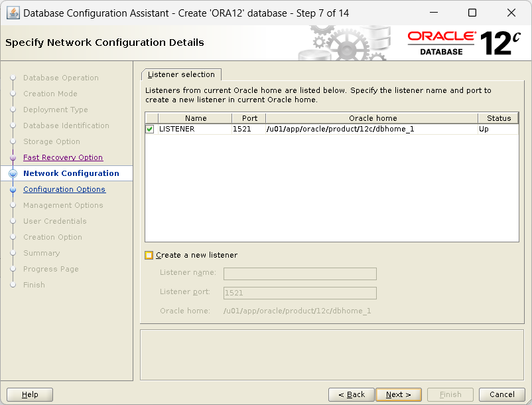The width and height of the screenshot is (532, 405).
Task: Click the Back button
Action: click(x=352, y=394)
